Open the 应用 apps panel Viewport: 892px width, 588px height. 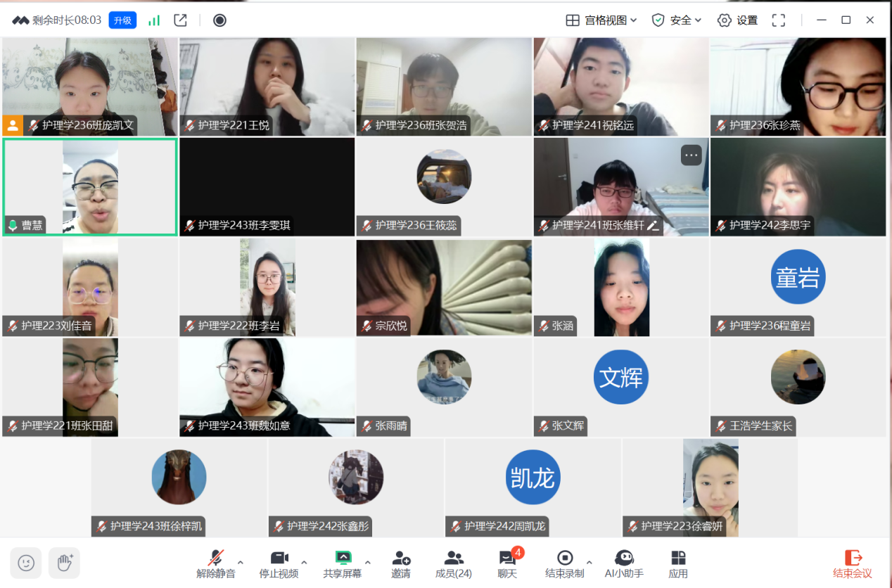click(x=678, y=564)
